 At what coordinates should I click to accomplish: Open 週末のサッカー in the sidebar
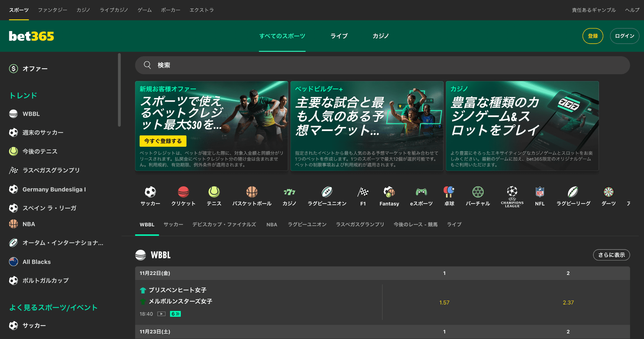coord(43,133)
